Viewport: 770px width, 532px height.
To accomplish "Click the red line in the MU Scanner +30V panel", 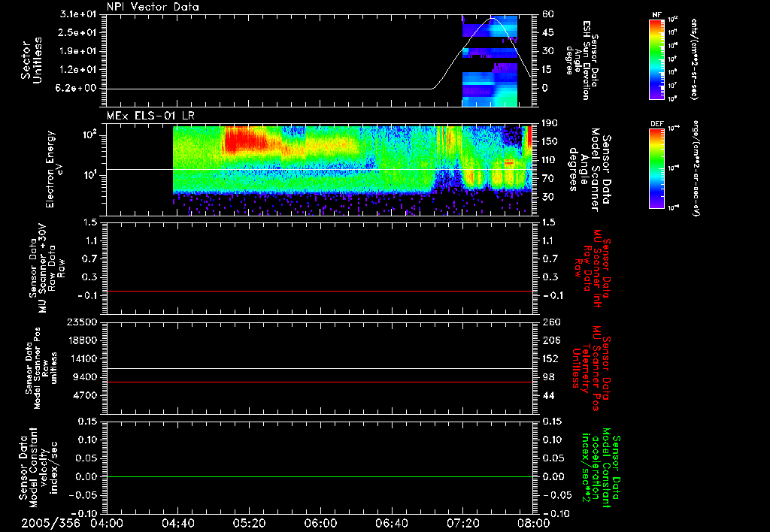I will [320, 291].
